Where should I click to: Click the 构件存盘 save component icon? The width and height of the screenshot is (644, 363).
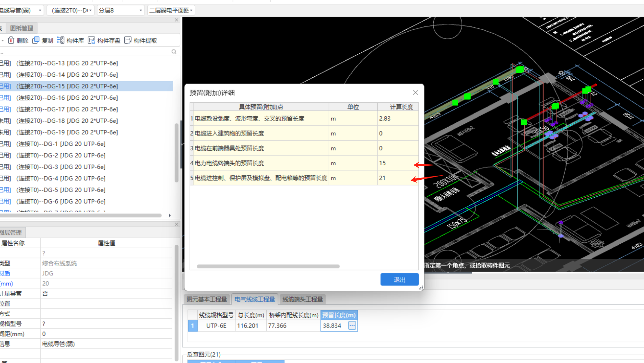coord(91,40)
